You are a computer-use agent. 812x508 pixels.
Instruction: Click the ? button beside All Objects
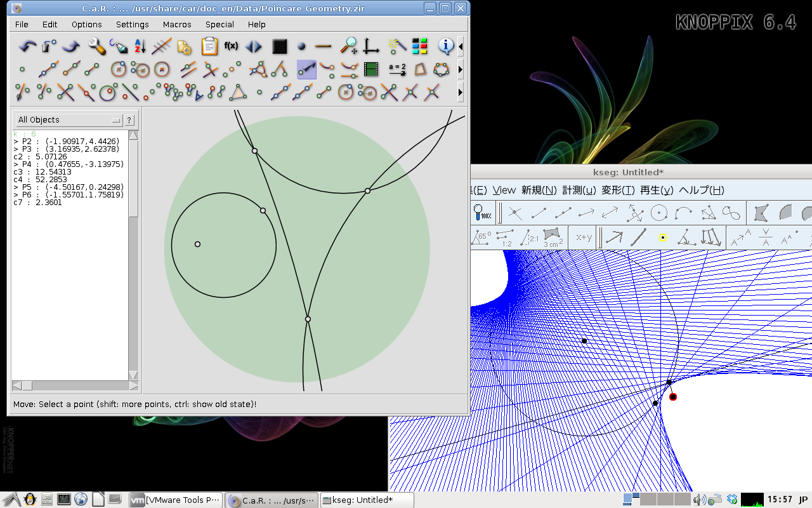coord(129,119)
